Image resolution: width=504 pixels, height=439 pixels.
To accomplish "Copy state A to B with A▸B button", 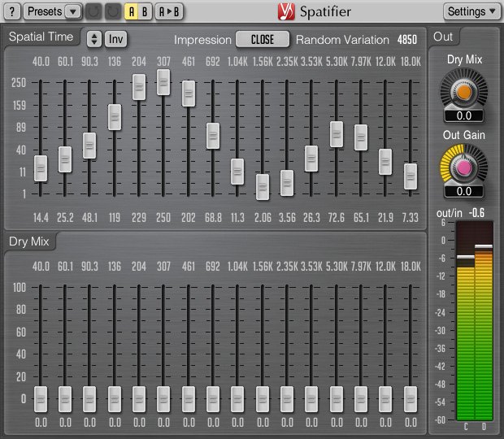I will click(x=171, y=11).
